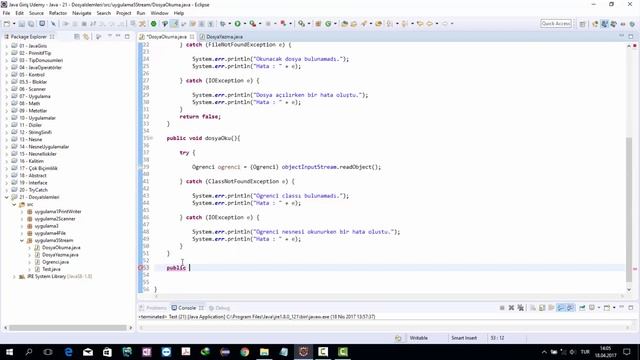Open dropdown arrow beside the Debug-as icon
This screenshot has height=360, width=640.
230,24
